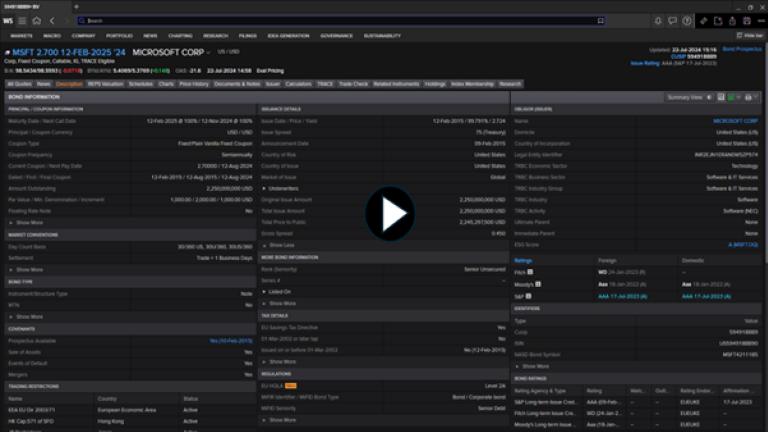Open the CHARTING menu
Image resolution: width=768 pixels, height=432 pixels.
(x=180, y=35)
